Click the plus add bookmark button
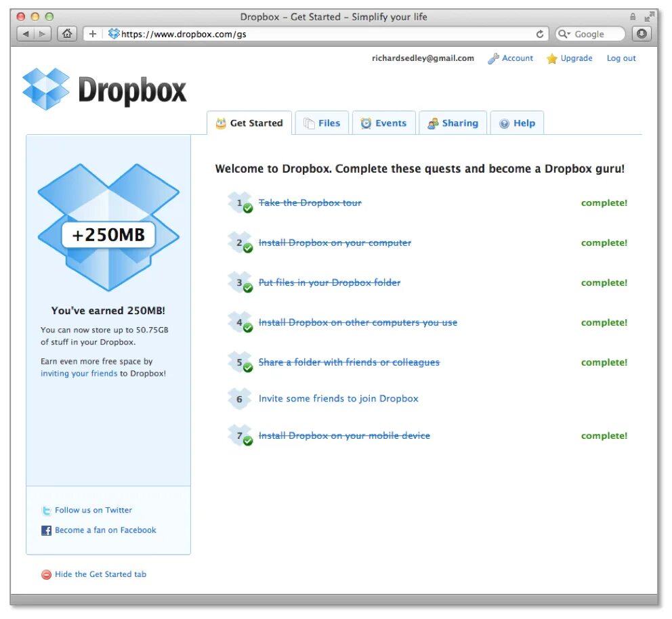The width and height of the screenshot is (672, 619). (92, 34)
